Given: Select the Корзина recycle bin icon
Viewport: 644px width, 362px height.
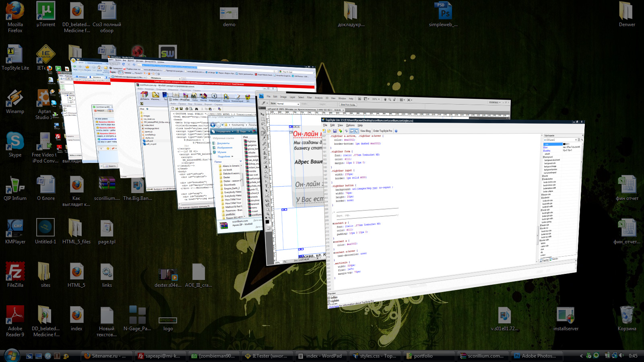Looking at the screenshot, I should (627, 319).
